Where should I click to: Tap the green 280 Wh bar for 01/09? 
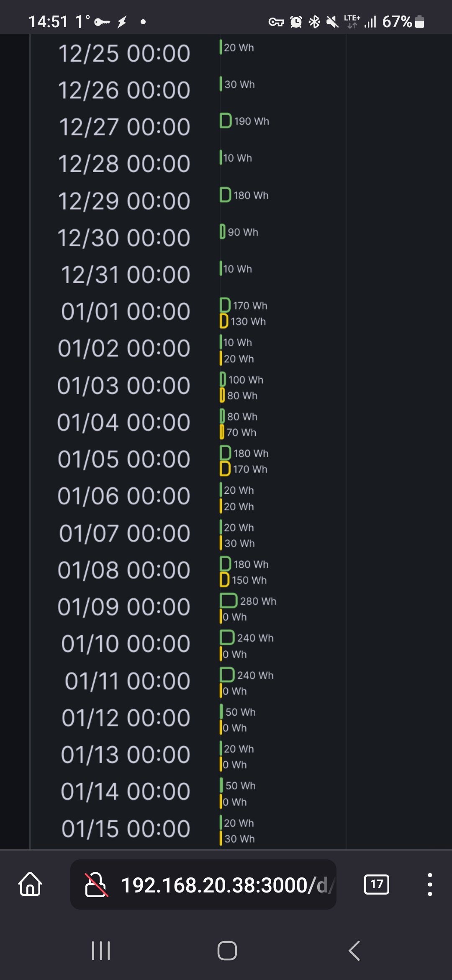(x=229, y=601)
